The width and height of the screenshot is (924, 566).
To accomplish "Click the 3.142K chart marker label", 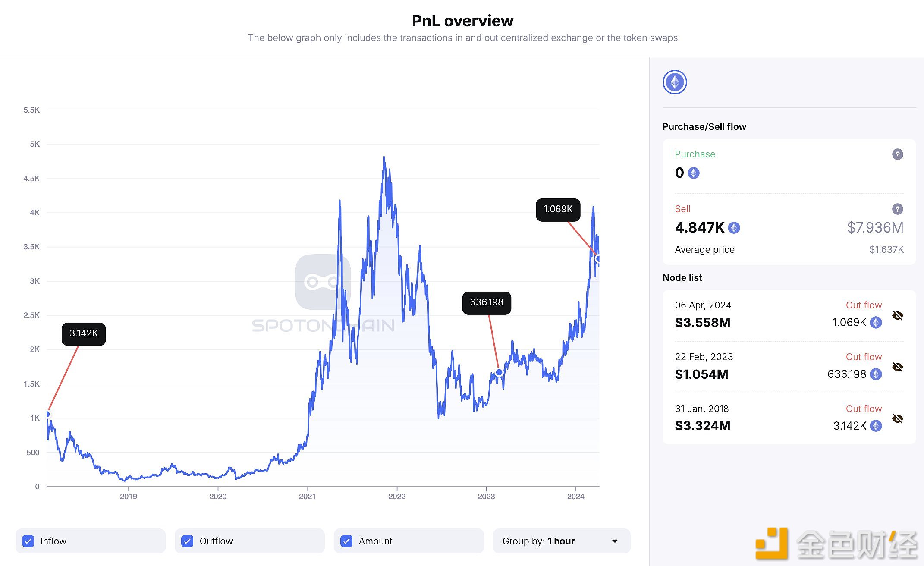I will 84,334.
